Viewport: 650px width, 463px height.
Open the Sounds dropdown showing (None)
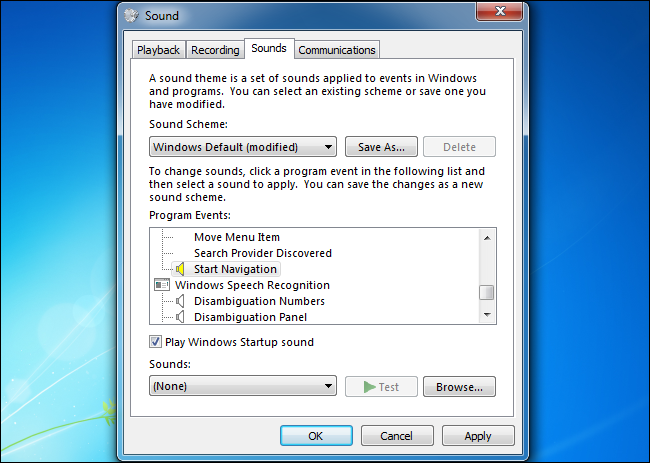point(243,386)
